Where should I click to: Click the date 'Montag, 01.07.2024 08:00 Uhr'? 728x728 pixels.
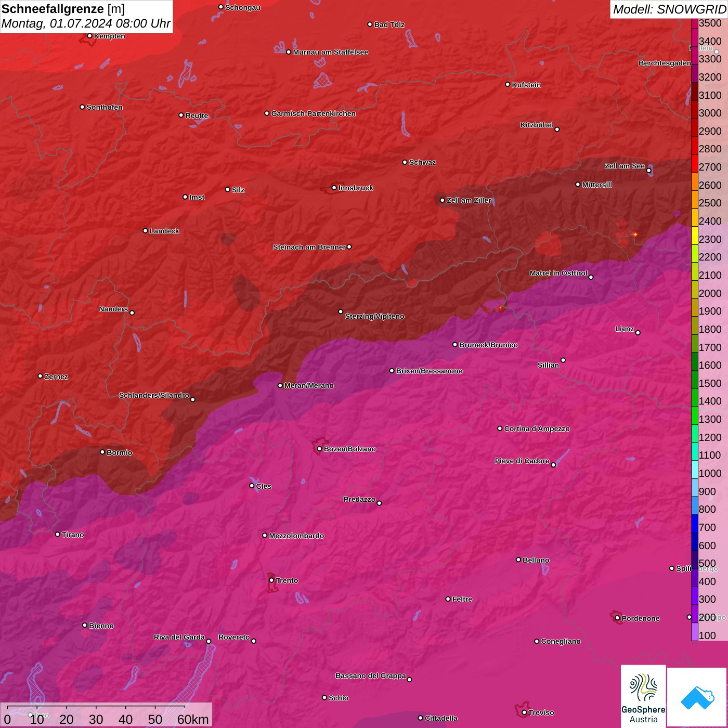(86, 23)
